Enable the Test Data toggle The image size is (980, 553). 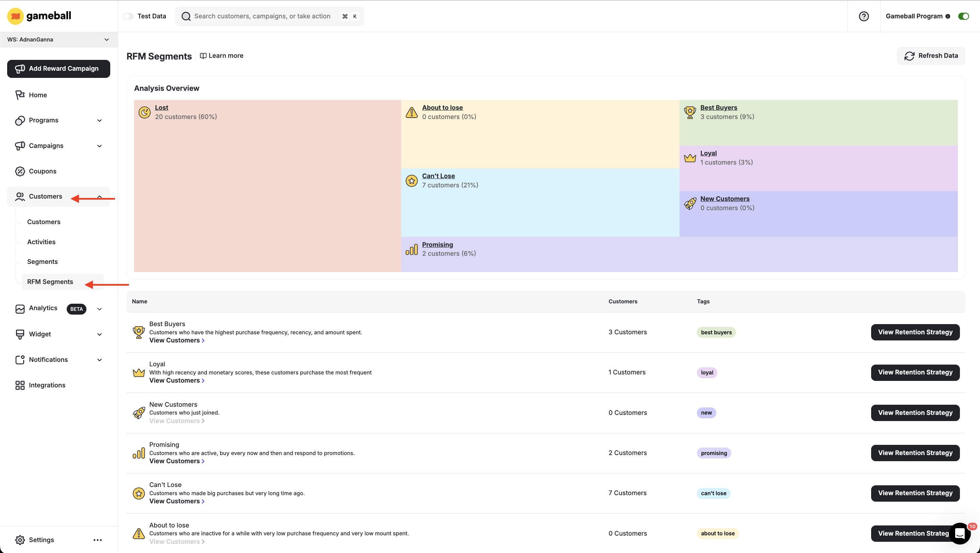tap(128, 16)
